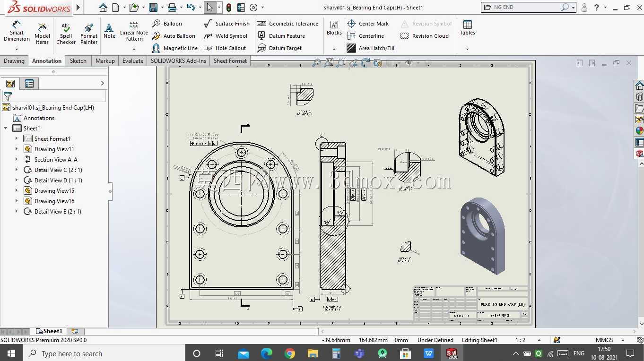Choose the Linear Note Pattern tool
The height and width of the screenshot is (361, 644).
coord(134,31)
